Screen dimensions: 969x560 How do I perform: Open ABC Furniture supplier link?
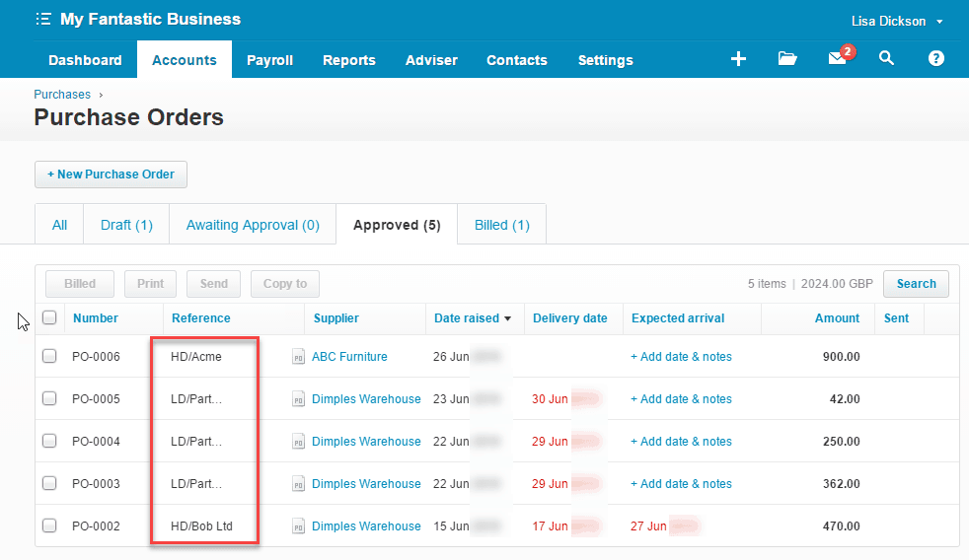(x=349, y=357)
